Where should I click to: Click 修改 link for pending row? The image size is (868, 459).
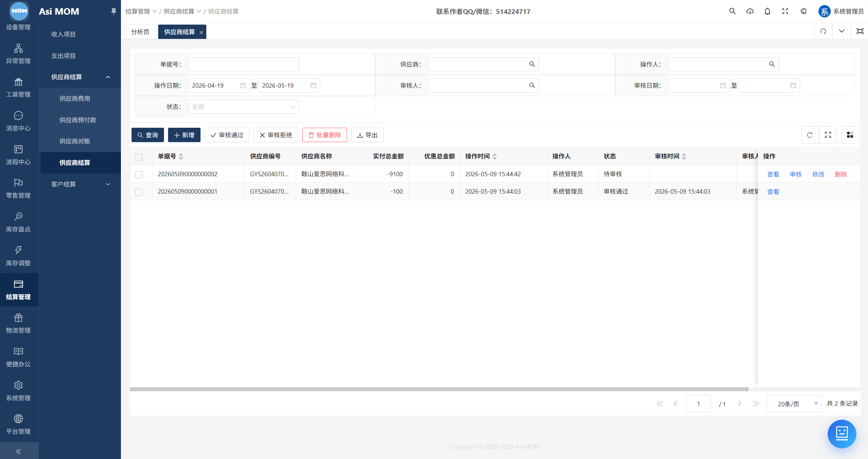818,175
